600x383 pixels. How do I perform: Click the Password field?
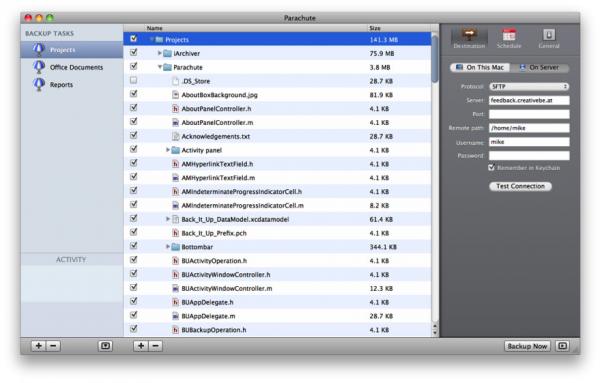[529, 155]
